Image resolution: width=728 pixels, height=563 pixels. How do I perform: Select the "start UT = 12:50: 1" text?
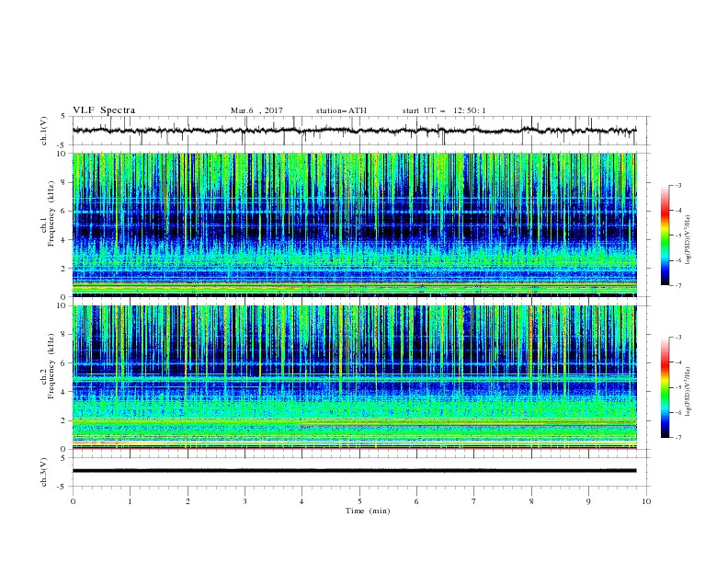(x=444, y=110)
